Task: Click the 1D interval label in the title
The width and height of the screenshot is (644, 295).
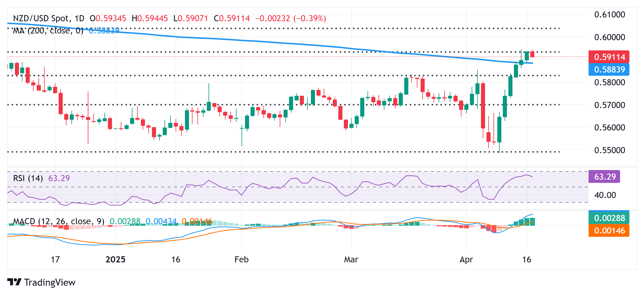Action: [79, 18]
